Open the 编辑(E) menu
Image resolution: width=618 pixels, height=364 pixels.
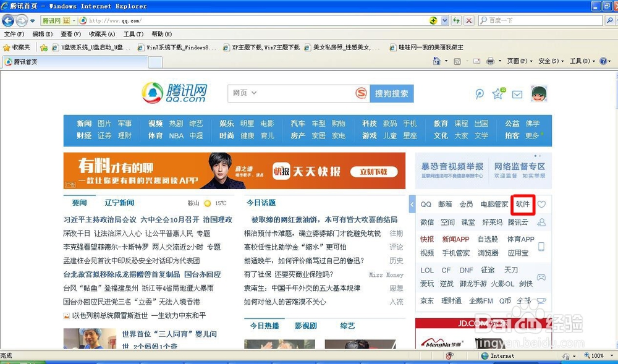[x=43, y=34]
